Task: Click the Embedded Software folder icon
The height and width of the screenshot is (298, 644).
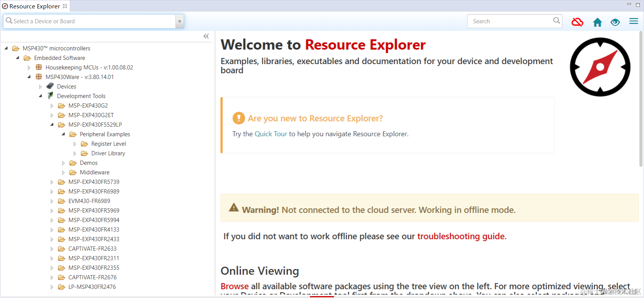Action: tap(27, 58)
